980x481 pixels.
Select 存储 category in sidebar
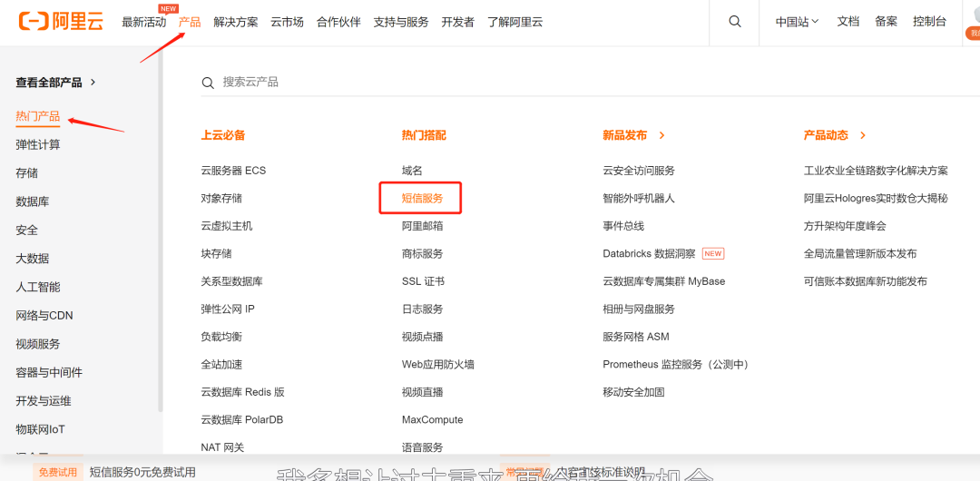coord(27,173)
